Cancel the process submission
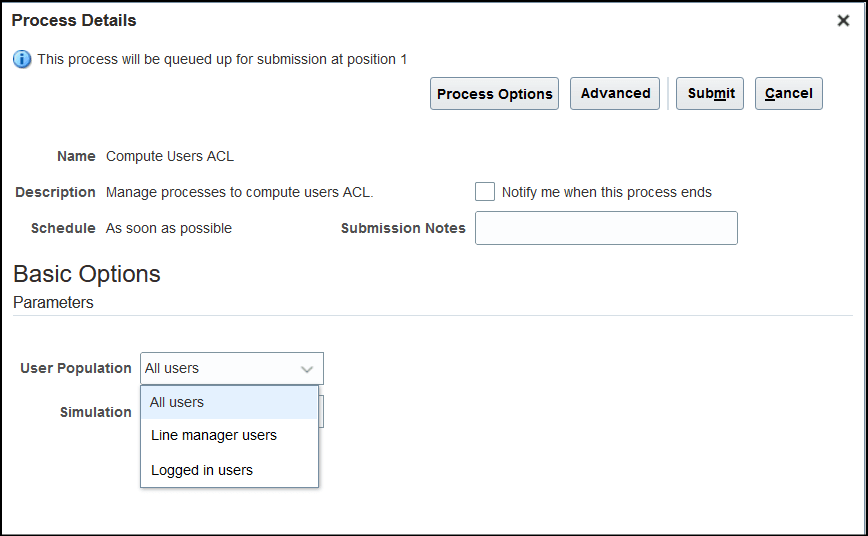Image resolution: width=868 pixels, height=536 pixels. (788, 93)
